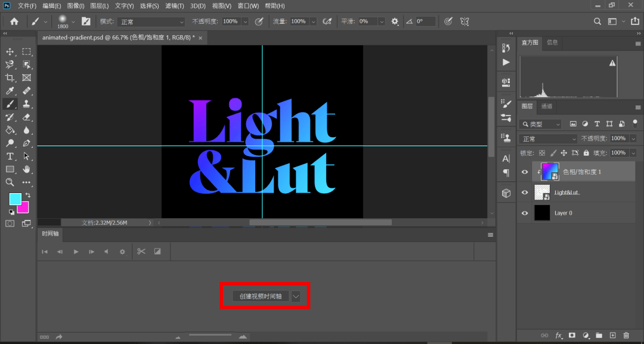Viewport: 644px width, 344px height.
Task: Select the Clone Stamp tool
Action: [27, 104]
